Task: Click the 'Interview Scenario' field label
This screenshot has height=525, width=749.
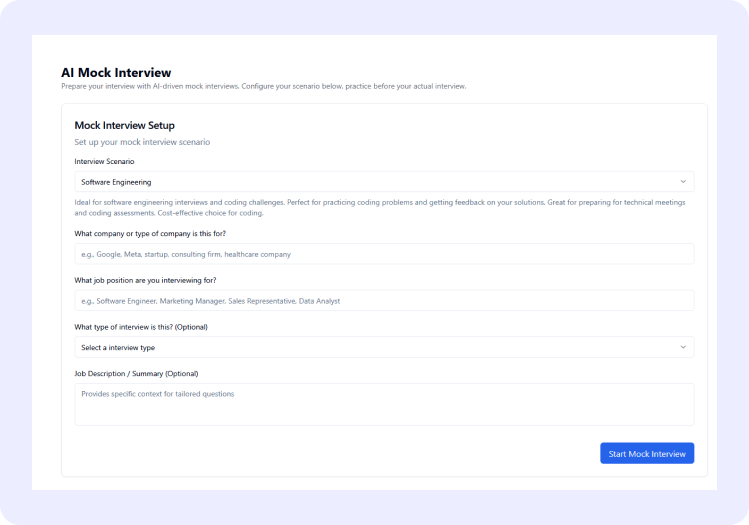Action: coord(104,161)
